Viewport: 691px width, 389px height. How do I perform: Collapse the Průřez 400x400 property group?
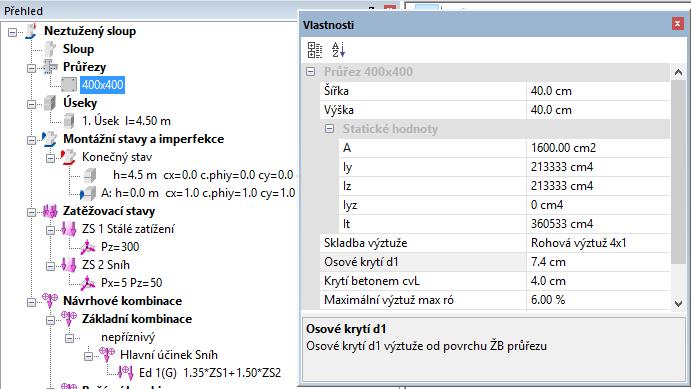[311, 71]
